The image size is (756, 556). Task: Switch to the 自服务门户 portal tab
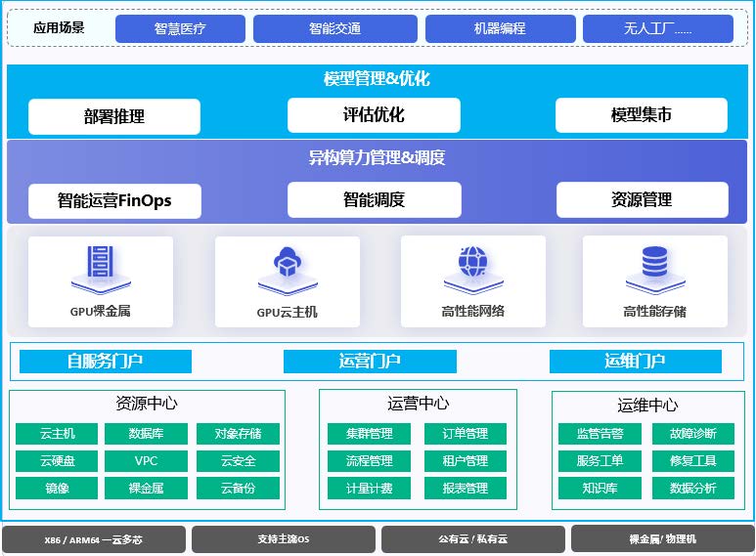(x=106, y=362)
